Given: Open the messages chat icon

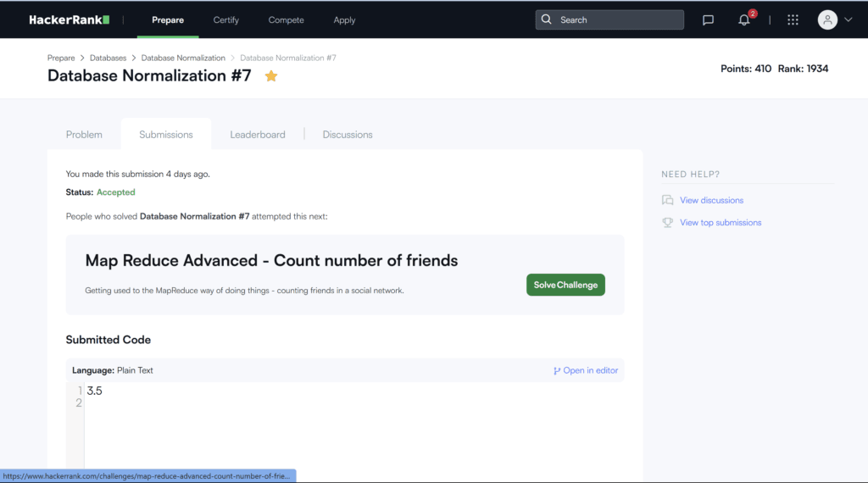Looking at the screenshot, I should 708,20.
